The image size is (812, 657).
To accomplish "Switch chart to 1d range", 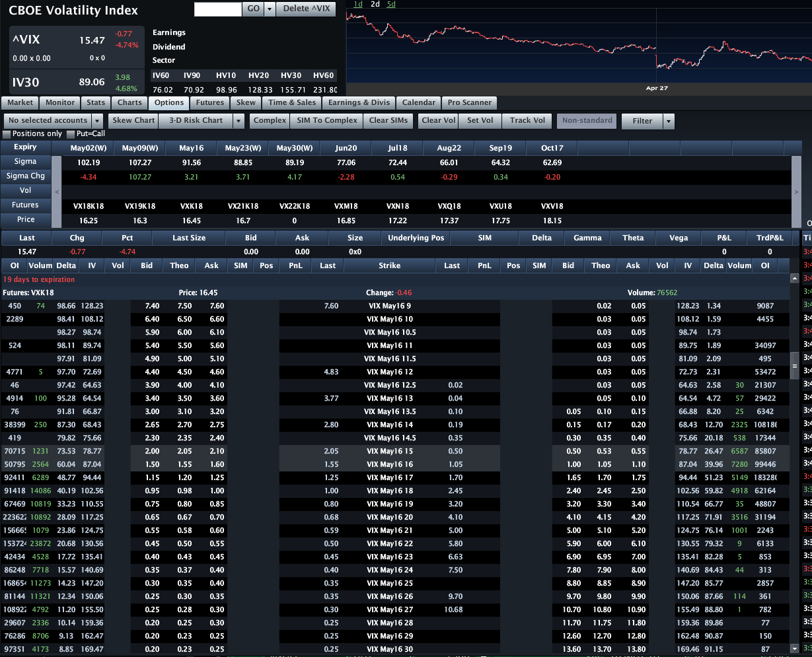I will (358, 4).
